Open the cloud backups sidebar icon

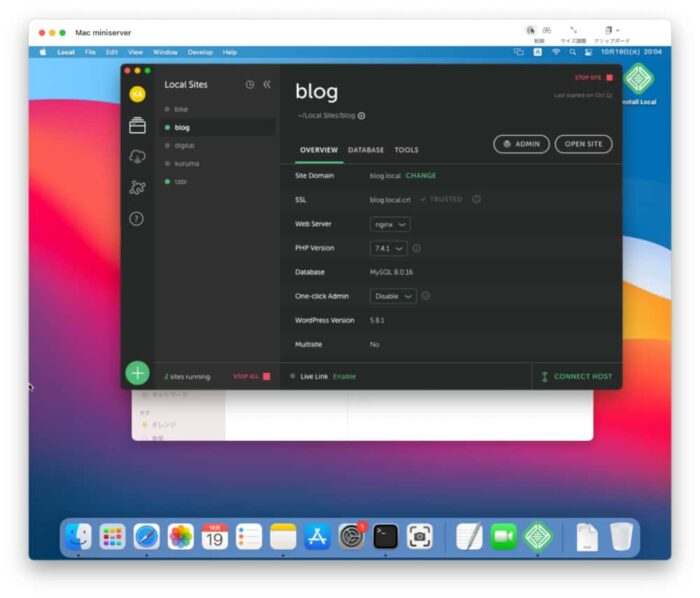(x=137, y=156)
